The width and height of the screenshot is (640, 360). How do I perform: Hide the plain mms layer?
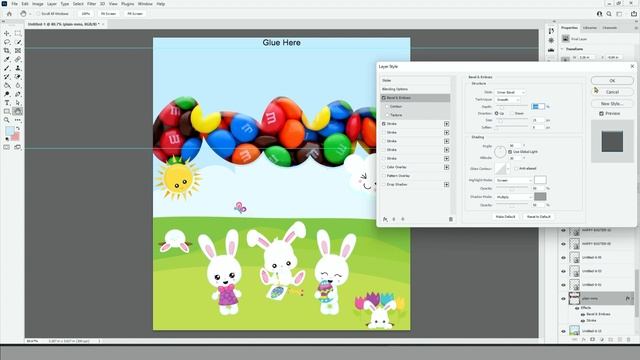pyautogui.click(x=563, y=299)
